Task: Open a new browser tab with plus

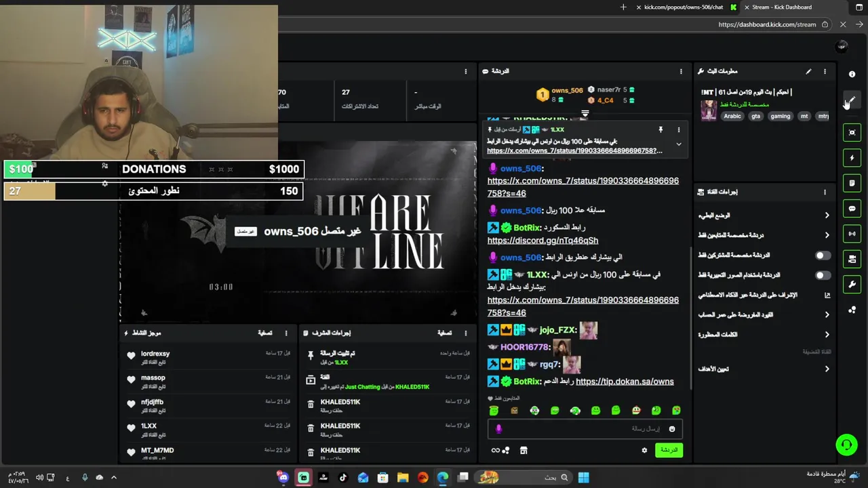Action: point(623,7)
